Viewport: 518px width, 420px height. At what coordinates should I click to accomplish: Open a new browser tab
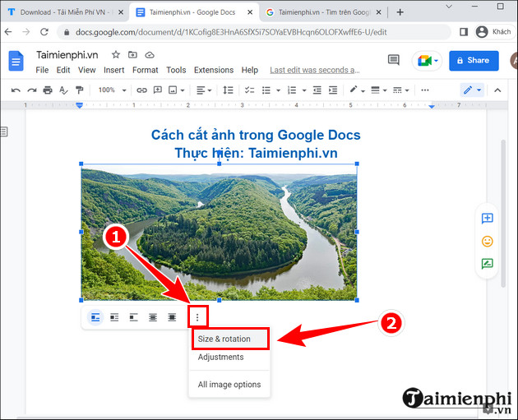400,12
